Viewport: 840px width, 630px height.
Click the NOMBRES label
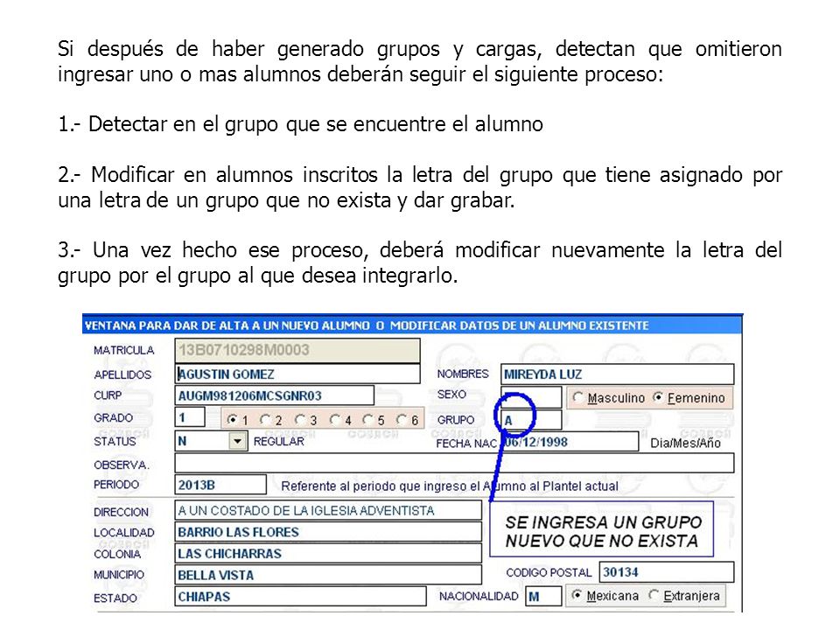coord(463,374)
